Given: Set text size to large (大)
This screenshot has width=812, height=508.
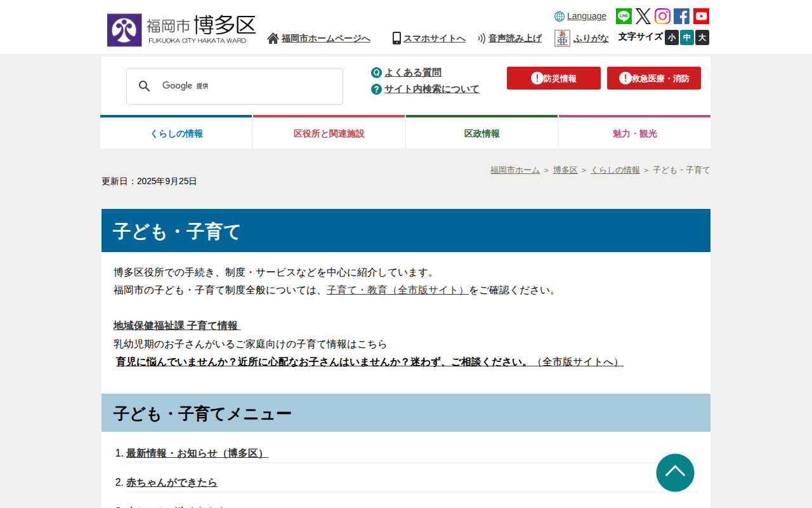Looking at the screenshot, I should click(x=702, y=37).
